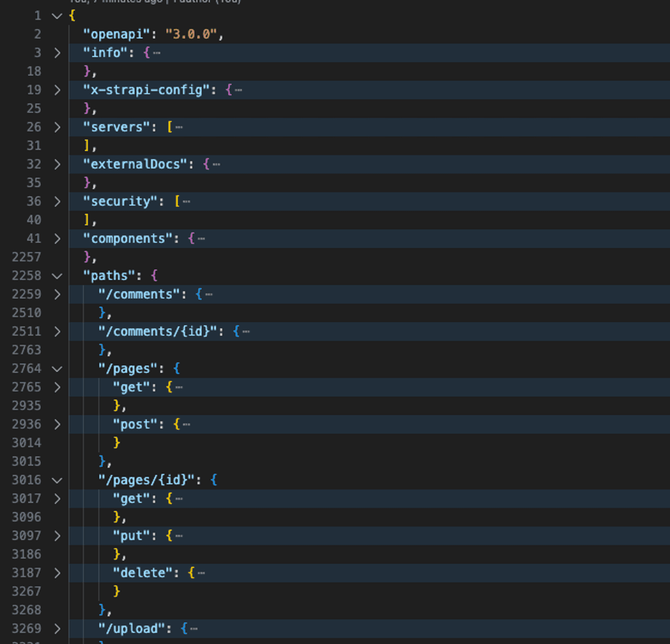
Task: Expand the "get" block on line 2765
Action: (x=57, y=387)
